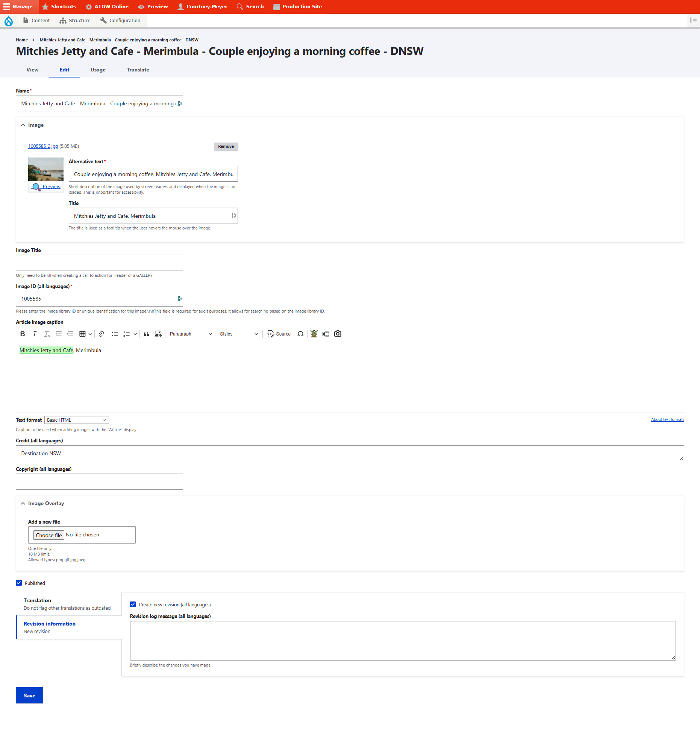Open the Text format dropdown
The height and width of the screenshot is (735, 700).
[x=76, y=420]
